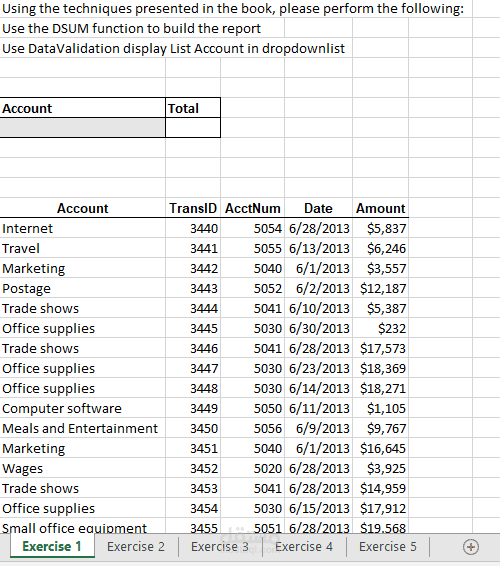Switch to Exercise 2 sheet tab
Screen dimensions: 500x566
tap(136, 547)
